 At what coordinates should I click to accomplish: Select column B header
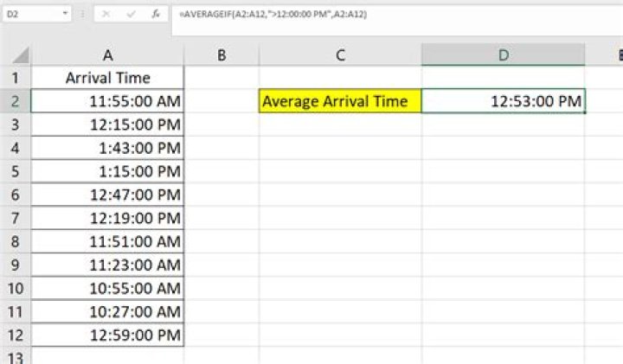[x=222, y=55]
